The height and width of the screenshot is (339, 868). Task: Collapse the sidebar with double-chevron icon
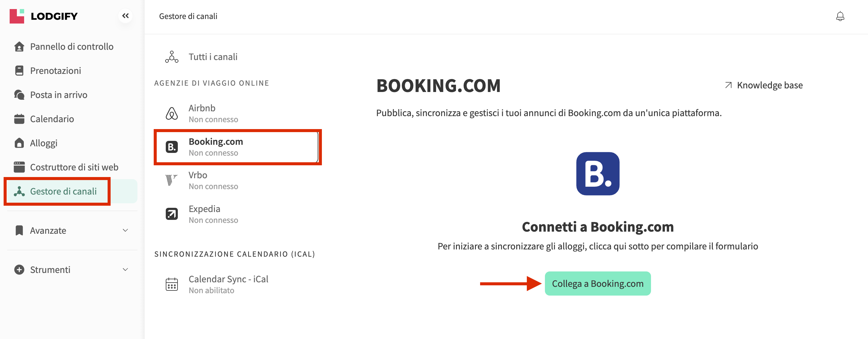125,16
